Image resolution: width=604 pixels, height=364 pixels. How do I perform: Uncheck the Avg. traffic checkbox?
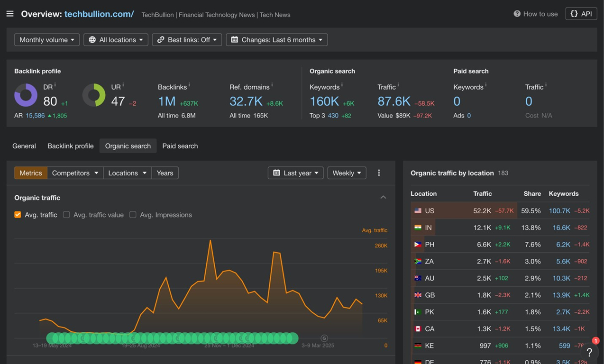click(18, 215)
